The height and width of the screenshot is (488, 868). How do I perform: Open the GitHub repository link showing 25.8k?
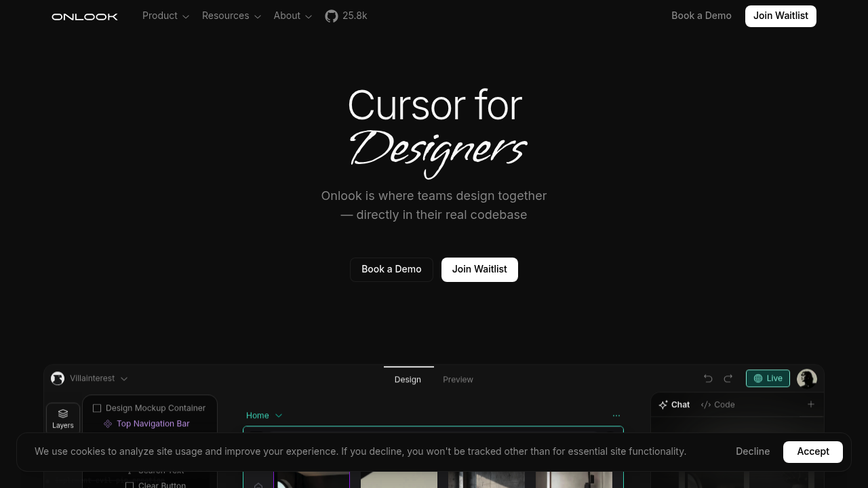click(x=346, y=16)
